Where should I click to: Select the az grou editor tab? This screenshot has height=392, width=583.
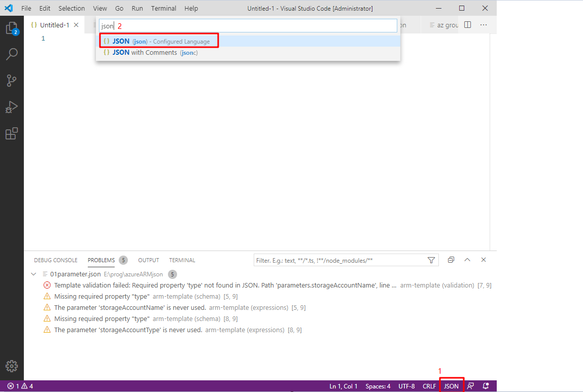point(444,25)
